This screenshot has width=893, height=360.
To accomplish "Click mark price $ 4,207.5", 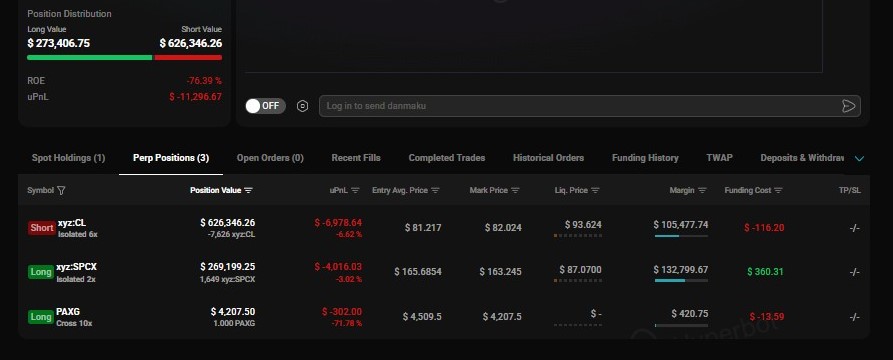I will (502, 317).
